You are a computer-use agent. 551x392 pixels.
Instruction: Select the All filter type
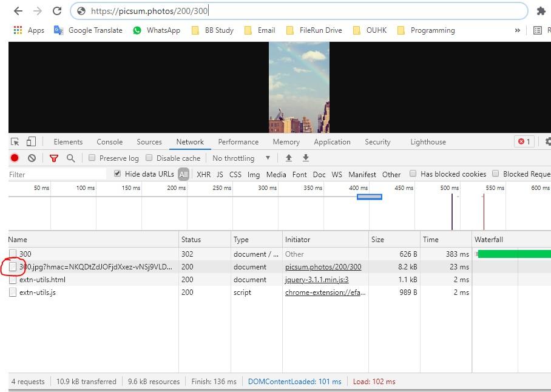(183, 174)
